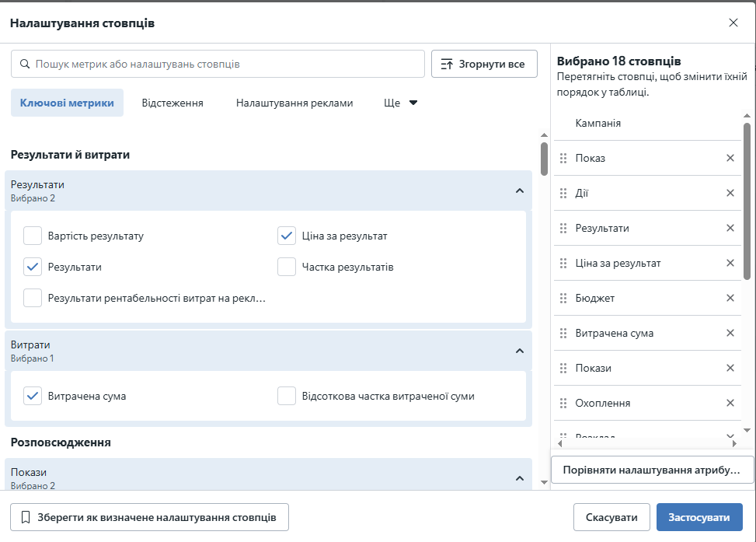Enable Результати рентабельності витрат checkbox
756x542 pixels.
coord(33,299)
